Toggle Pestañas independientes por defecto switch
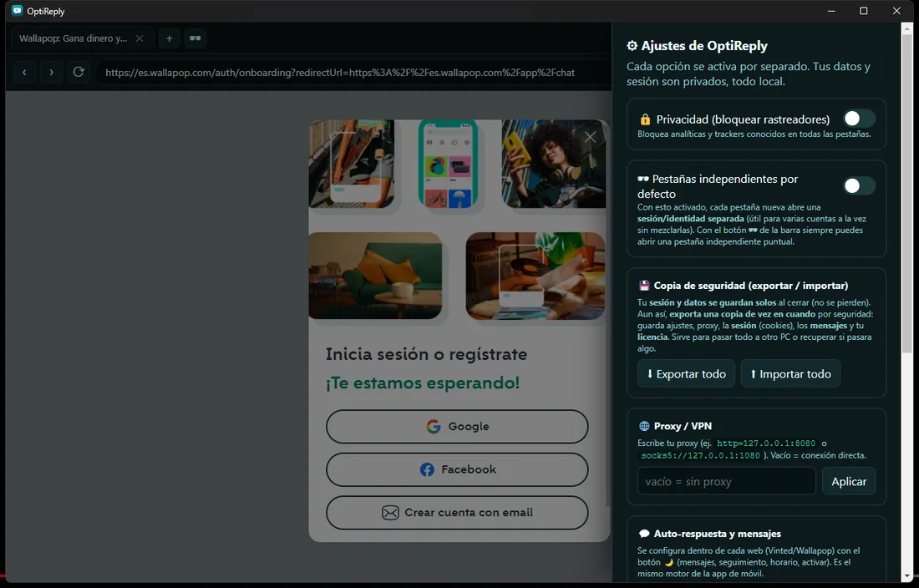Viewport: 919px width, 588px height. click(859, 186)
